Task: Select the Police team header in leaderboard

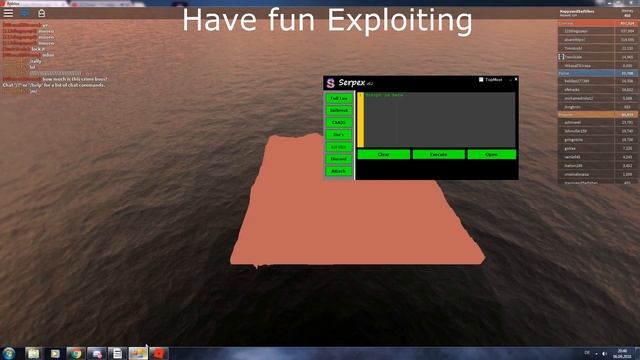Action: pos(598,73)
